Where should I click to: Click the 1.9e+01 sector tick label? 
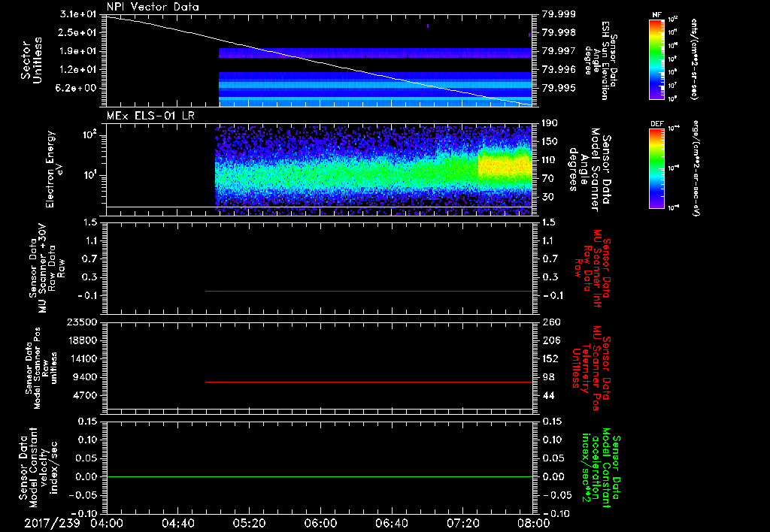(x=78, y=51)
